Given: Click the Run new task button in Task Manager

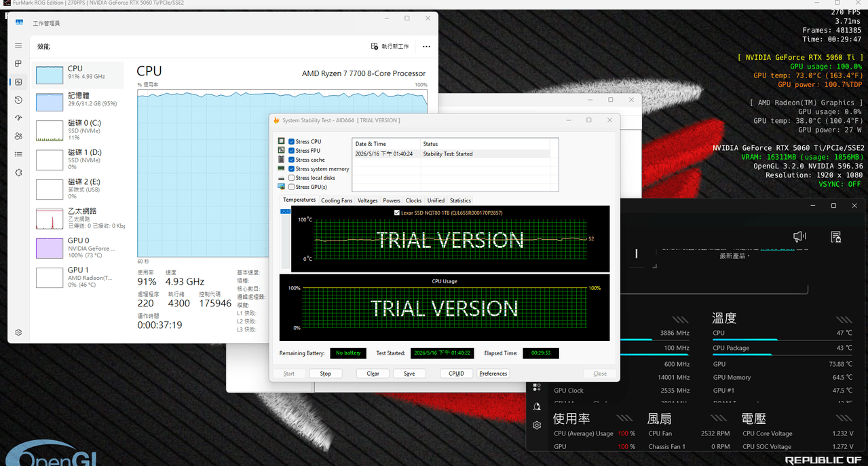Looking at the screenshot, I should click(x=390, y=46).
